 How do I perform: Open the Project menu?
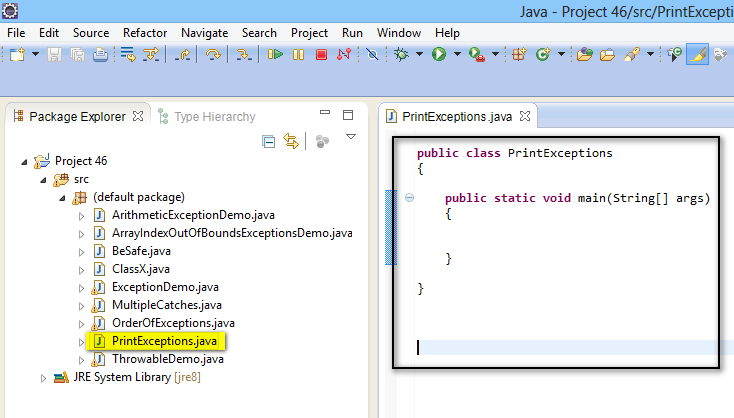pyautogui.click(x=309, y=33)
